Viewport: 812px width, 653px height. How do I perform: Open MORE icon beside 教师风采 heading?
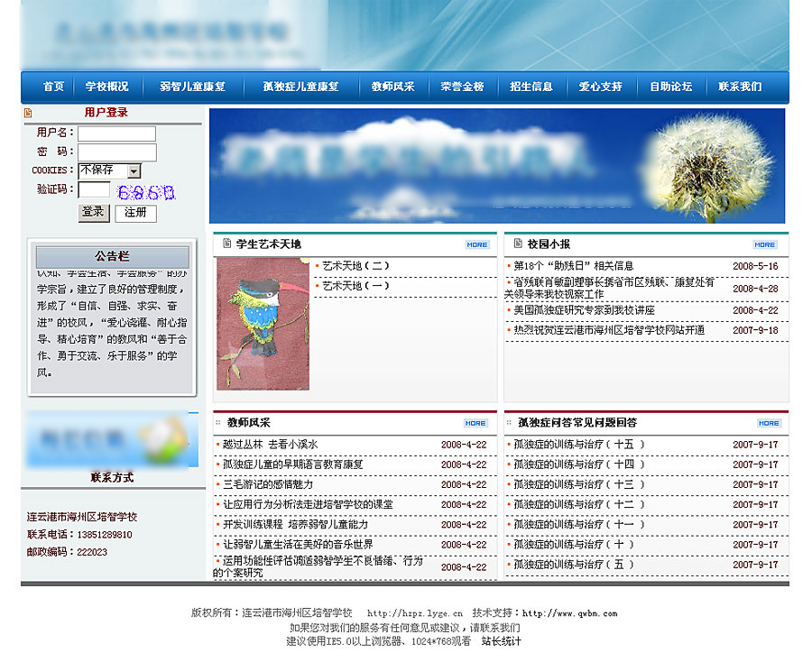pyautogui.click(x=475, y=423)
